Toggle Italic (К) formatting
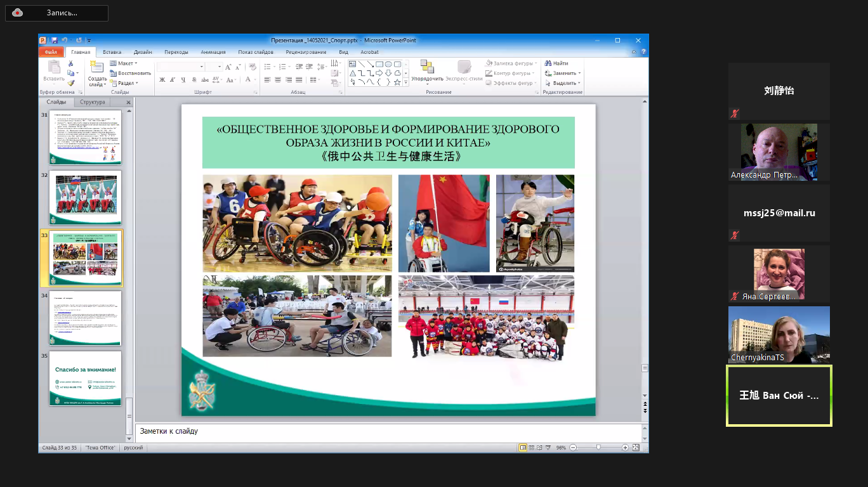 (x=173, y=80)
